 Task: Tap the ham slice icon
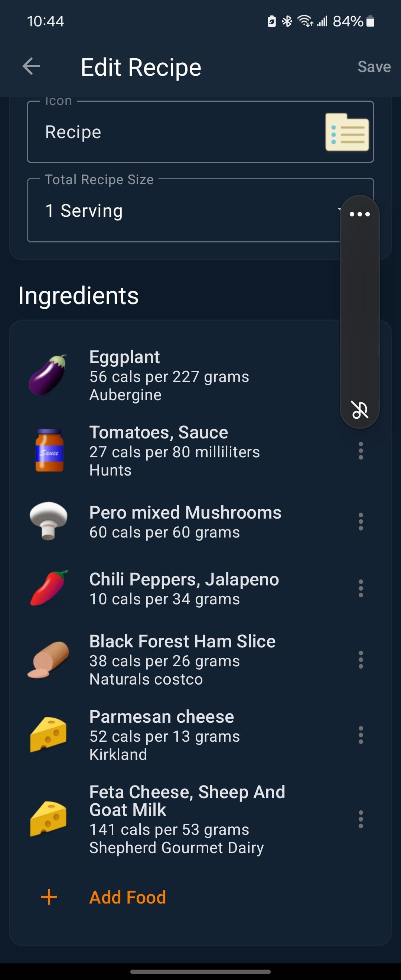pyautogui.click(x=48, y=660)
